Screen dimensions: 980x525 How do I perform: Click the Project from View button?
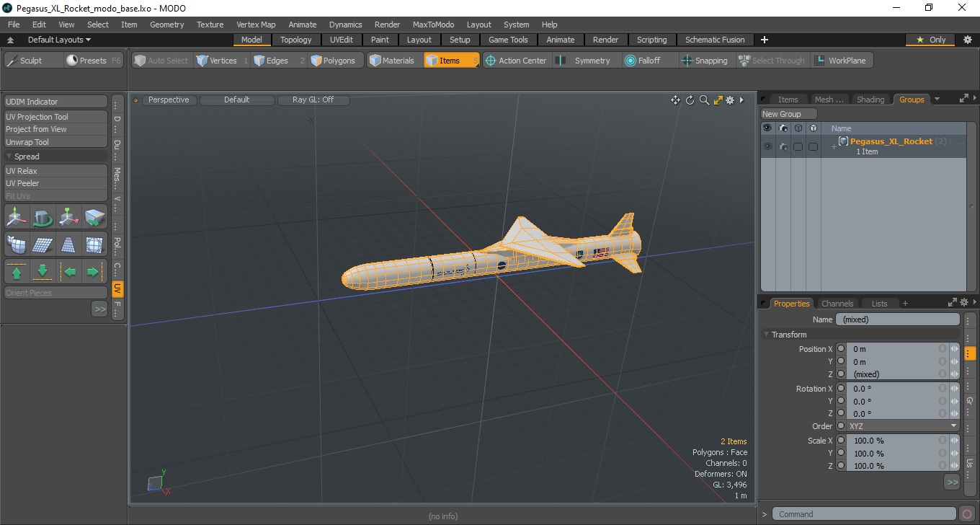[56, 129]
